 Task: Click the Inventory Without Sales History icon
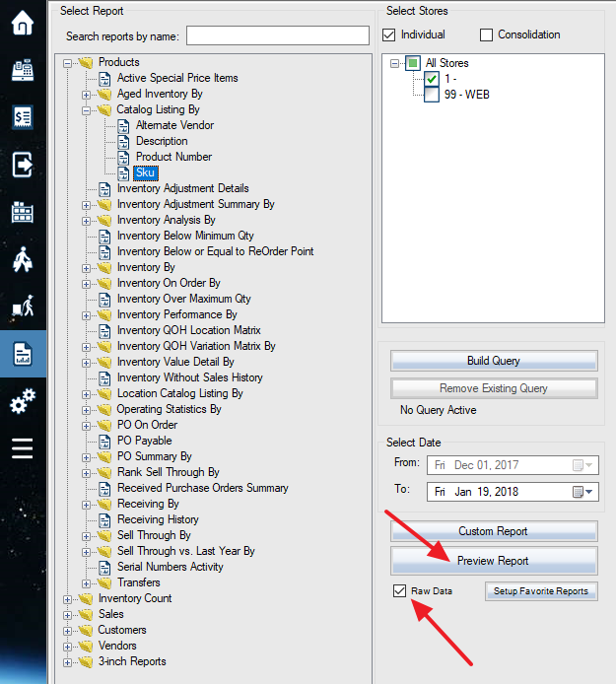pyautogui.click(x=104, y=378)
